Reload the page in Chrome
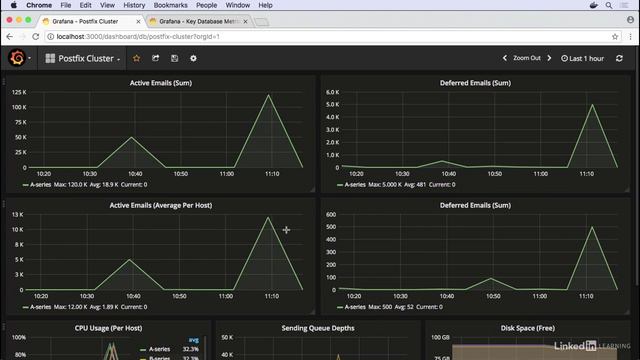Viewport: 640px width, 360px height. (x=36, y=37)
